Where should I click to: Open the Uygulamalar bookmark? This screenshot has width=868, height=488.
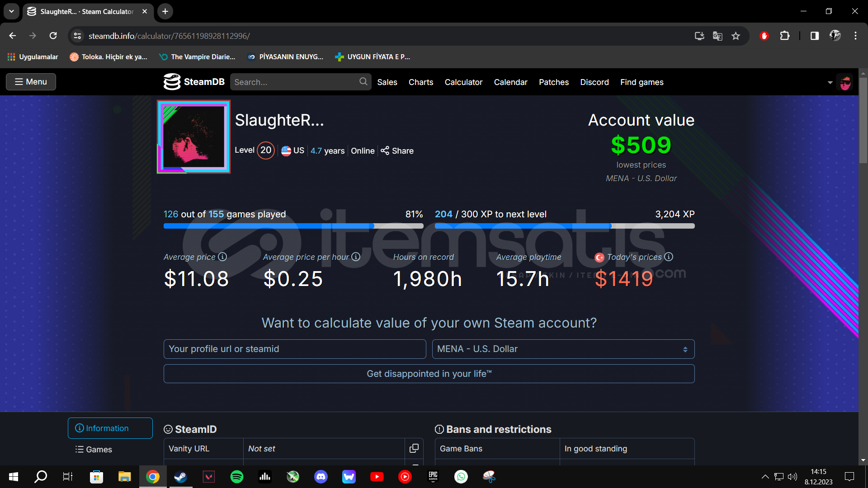point(33,56)
